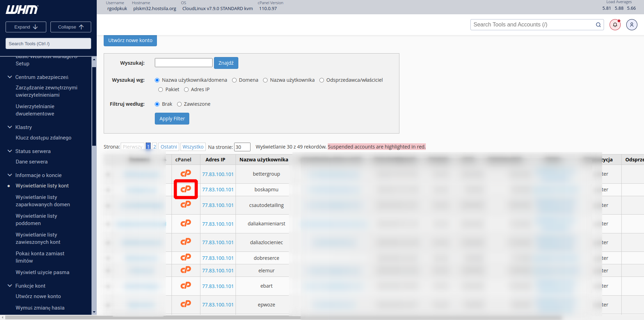644x320 pixels.
Task: Click sidebar Search Tools field
Action: 48,43
